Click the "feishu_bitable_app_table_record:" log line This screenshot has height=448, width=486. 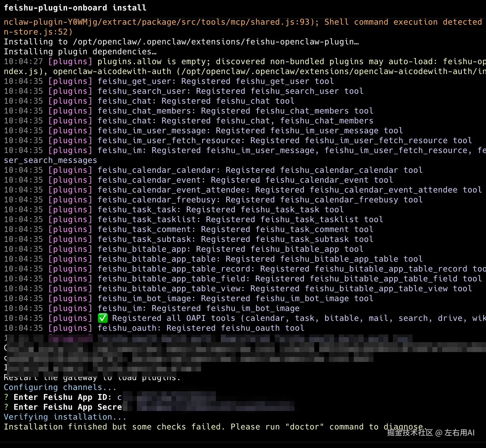point(245,269)
